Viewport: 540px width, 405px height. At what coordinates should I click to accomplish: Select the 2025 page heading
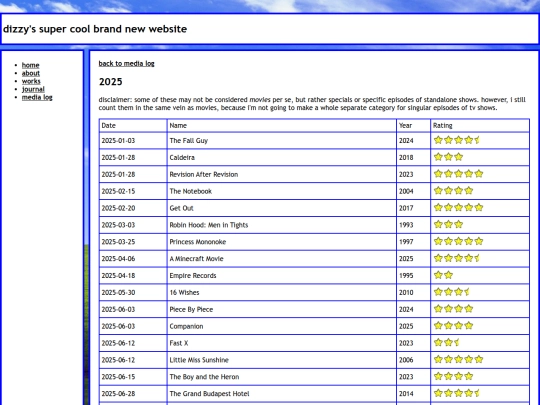click(111, 82)
